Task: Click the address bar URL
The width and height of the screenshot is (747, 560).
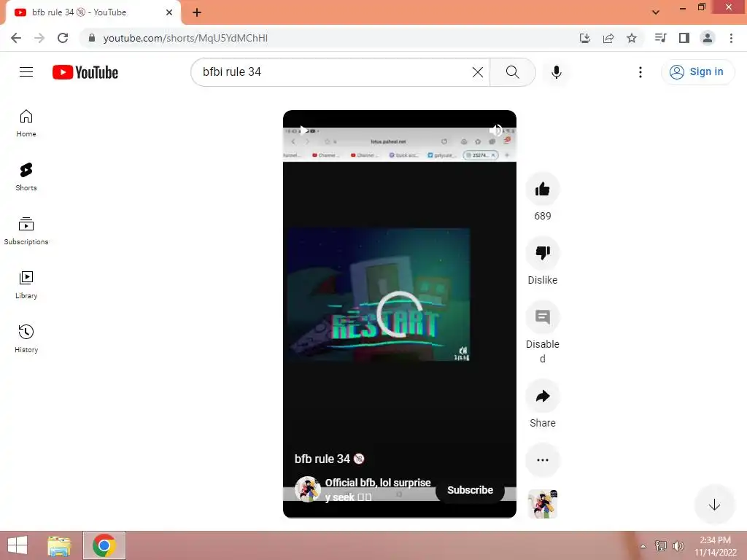Action: [185, 38]
